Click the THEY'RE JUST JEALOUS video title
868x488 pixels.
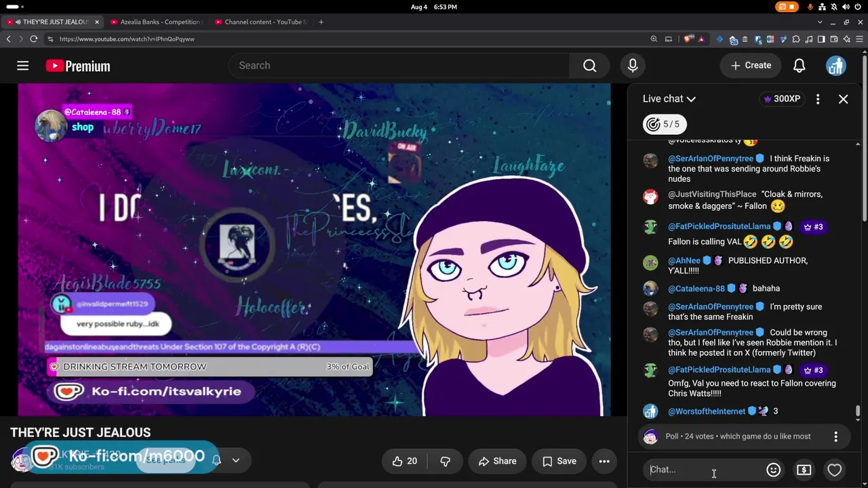click(81, 432)
